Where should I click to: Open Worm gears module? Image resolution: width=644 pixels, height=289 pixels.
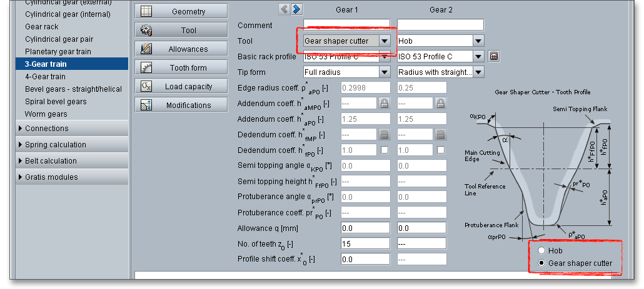[46, 114]
